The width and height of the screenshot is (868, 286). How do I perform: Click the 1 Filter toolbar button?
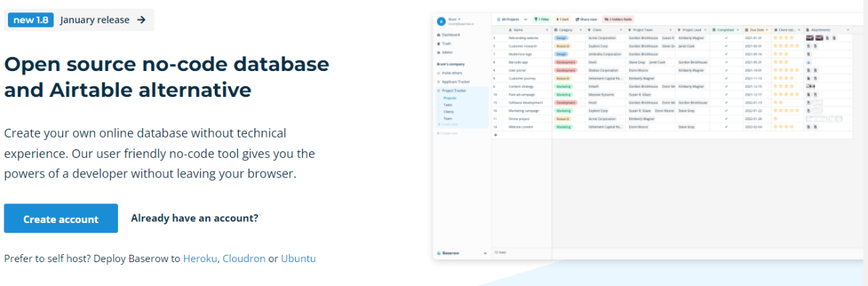(542, 20)
